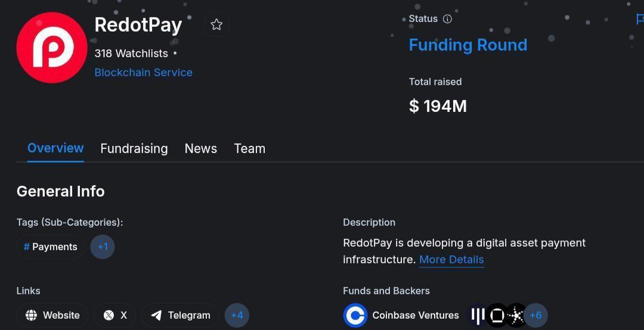Image resolution: width=644 pixels, height=330 pixels.
Task: Click the RedotPay red logo
Action: point(52,48)
